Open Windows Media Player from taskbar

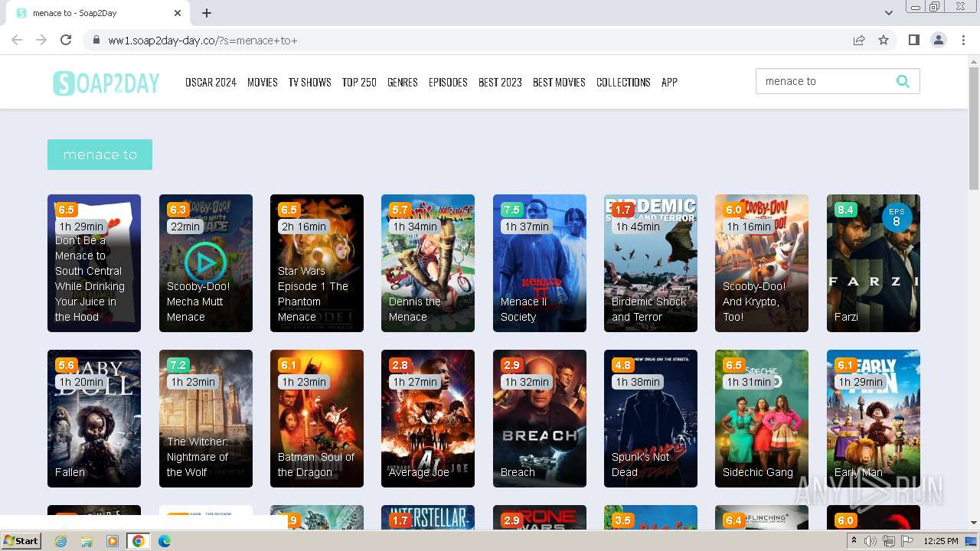(x=112, y=541)
